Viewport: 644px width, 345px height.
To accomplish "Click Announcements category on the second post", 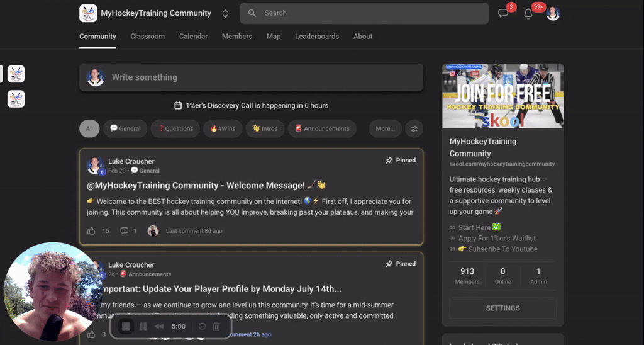I will (x=146, y=274).
